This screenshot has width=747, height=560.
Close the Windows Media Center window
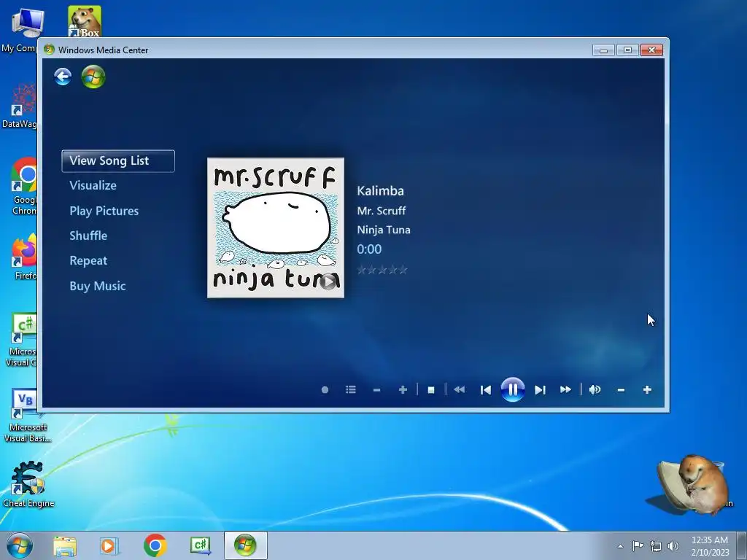[651, 50]
